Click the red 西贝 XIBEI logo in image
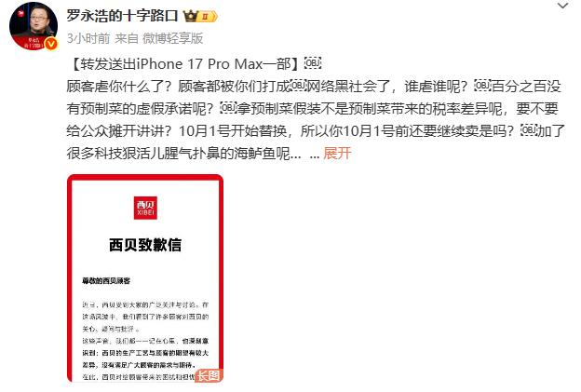This screenshot has height=392, width=581. (x=145, y=208)
